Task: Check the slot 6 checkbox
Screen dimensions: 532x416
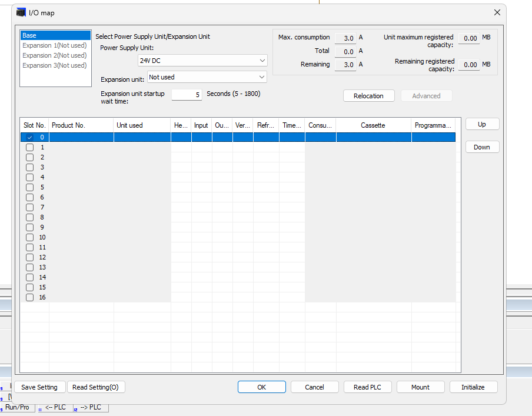Action: (x=30, y=198)
